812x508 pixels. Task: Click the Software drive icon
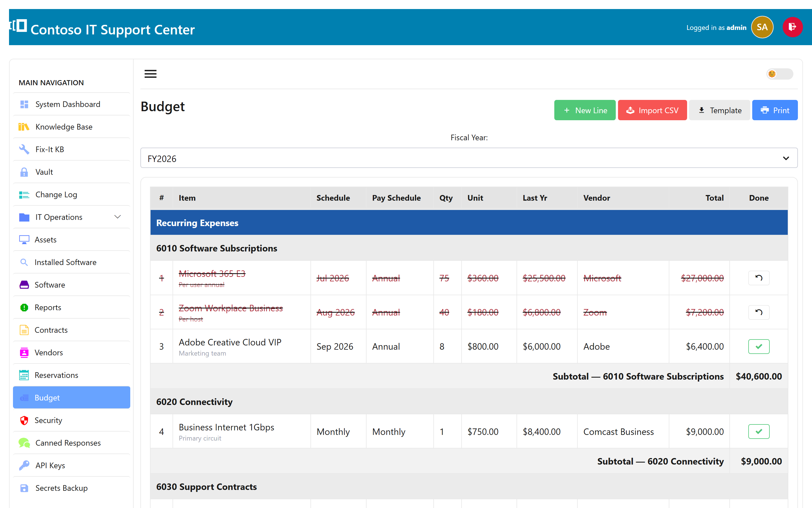[24, 284]
